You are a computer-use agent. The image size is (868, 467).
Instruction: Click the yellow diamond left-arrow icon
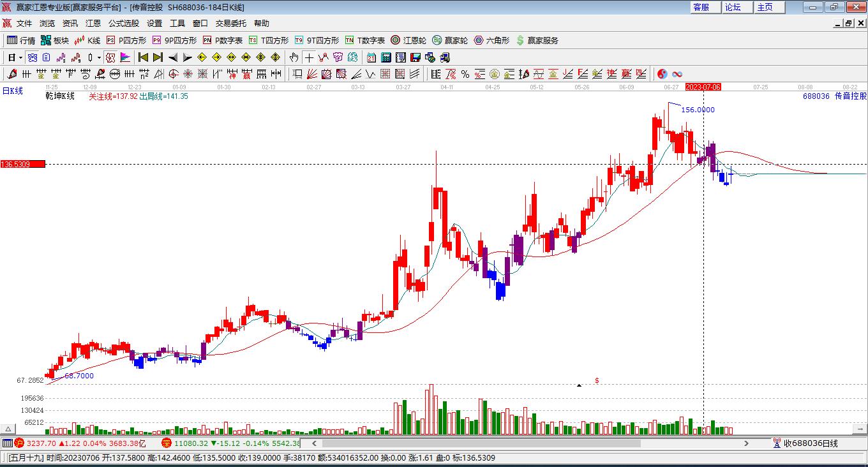[202, 57]
